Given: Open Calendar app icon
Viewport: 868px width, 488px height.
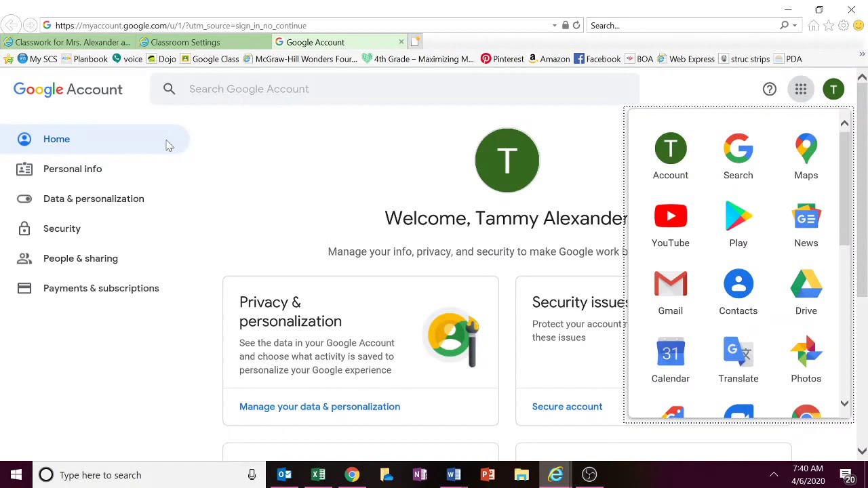Looking at the screenshot, I should (x=670, y=360).
